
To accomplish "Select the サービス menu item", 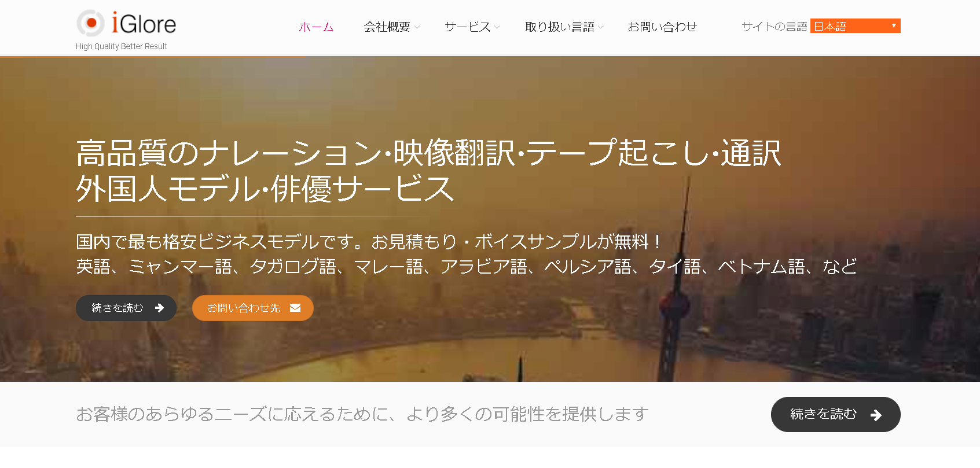I will [x=467, y=27].
